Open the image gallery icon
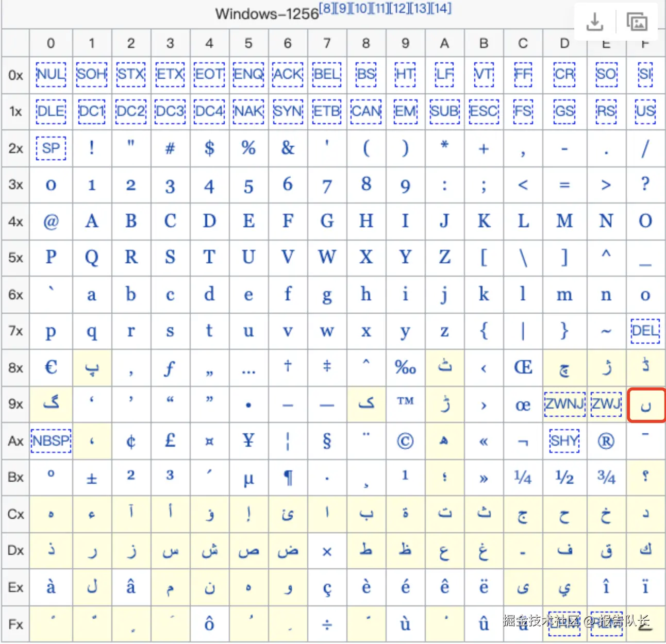The image size is (666, 644). pos(637,22)
